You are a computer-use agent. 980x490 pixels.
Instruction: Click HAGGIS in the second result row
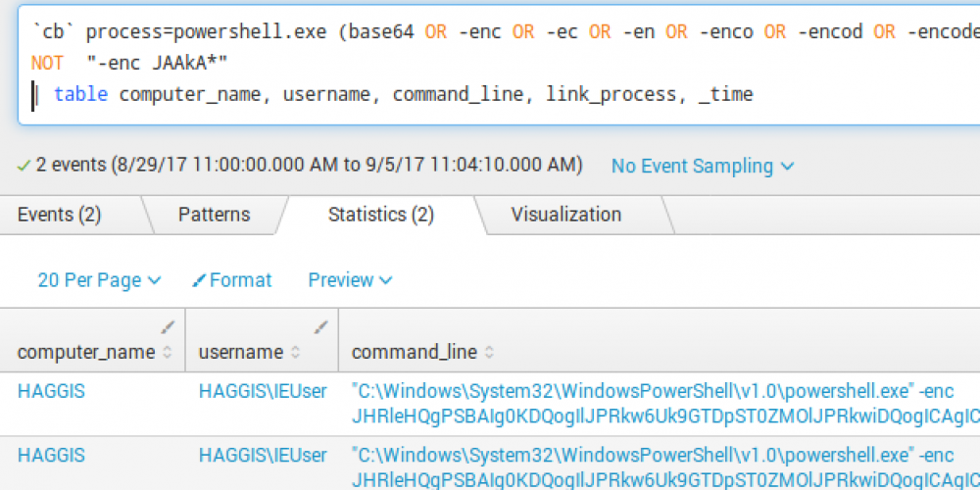click(x=51, y=456)
